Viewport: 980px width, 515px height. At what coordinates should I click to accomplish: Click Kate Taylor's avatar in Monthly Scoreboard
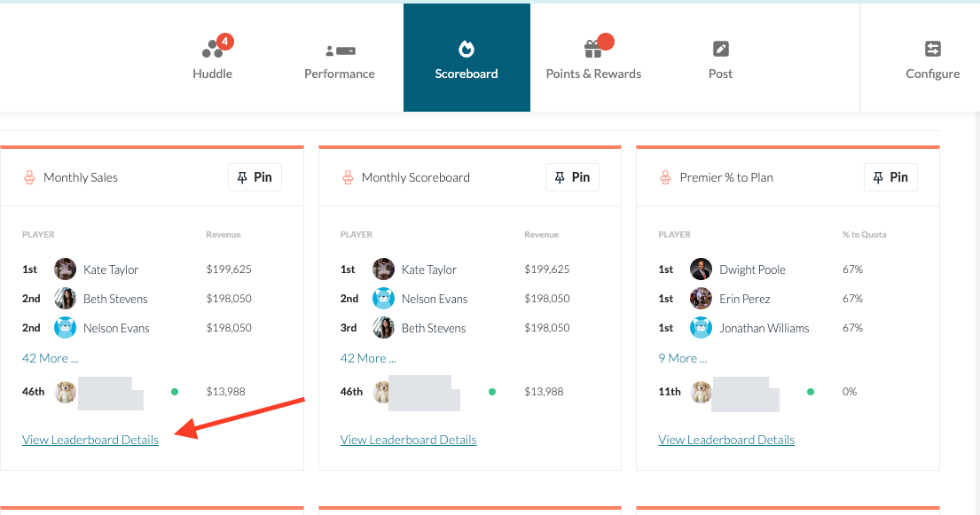pos(383,269)
